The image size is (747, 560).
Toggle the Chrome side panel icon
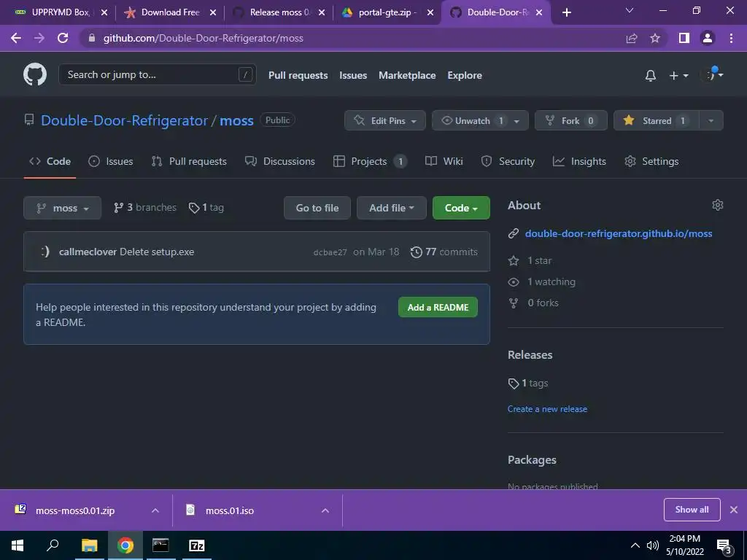(x=684, y=38)
